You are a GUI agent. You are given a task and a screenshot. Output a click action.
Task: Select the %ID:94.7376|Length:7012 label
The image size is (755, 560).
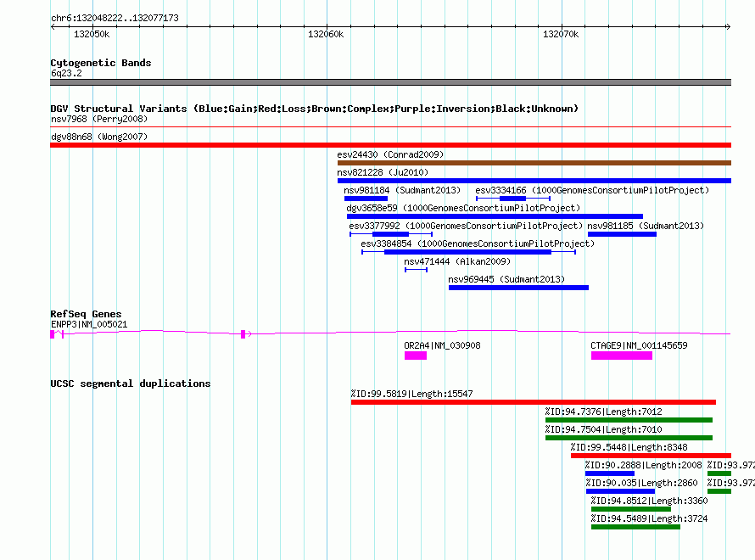(603, 412)
